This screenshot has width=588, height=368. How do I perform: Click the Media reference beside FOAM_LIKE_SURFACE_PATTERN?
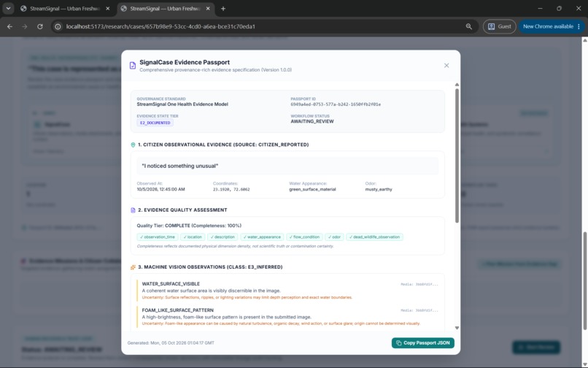click(419, 310)
